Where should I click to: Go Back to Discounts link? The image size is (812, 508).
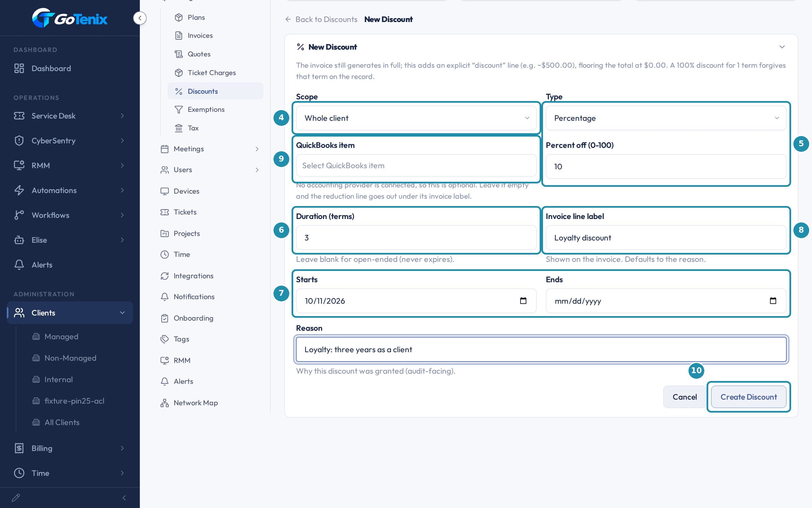[321, 19]
